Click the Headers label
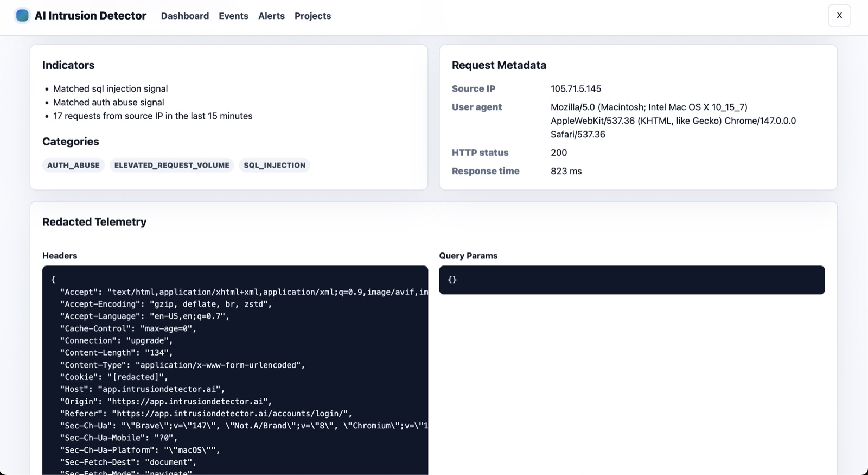 [x=60, y=256]
